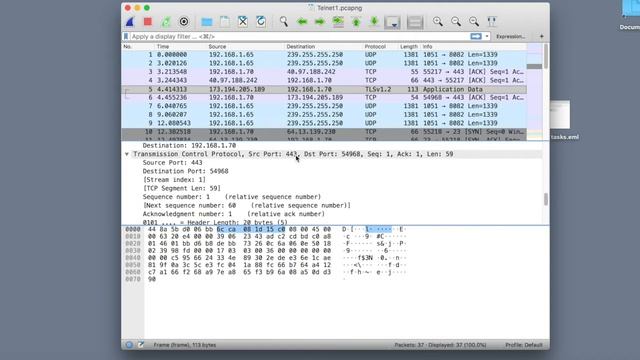Click Profile: Default in status bar
The width and height of the screenshot is (640, 360).
coord(524,345)
